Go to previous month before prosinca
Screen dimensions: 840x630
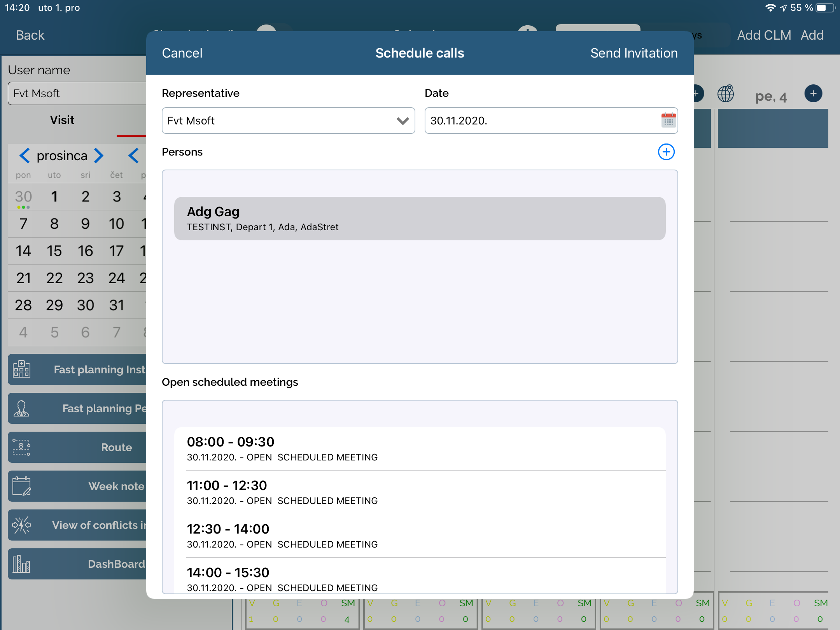click(24, 156)
